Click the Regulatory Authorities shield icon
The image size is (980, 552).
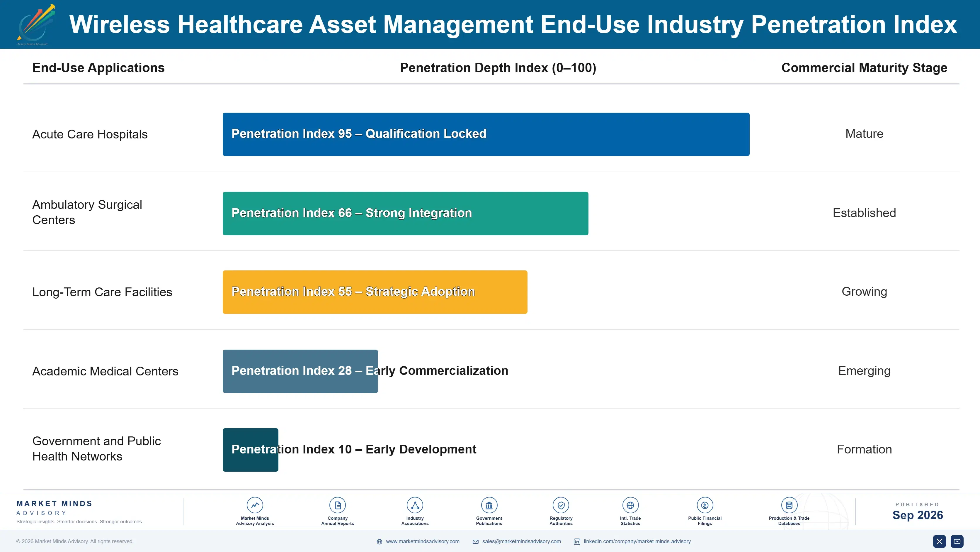click(x=561, y=505)
